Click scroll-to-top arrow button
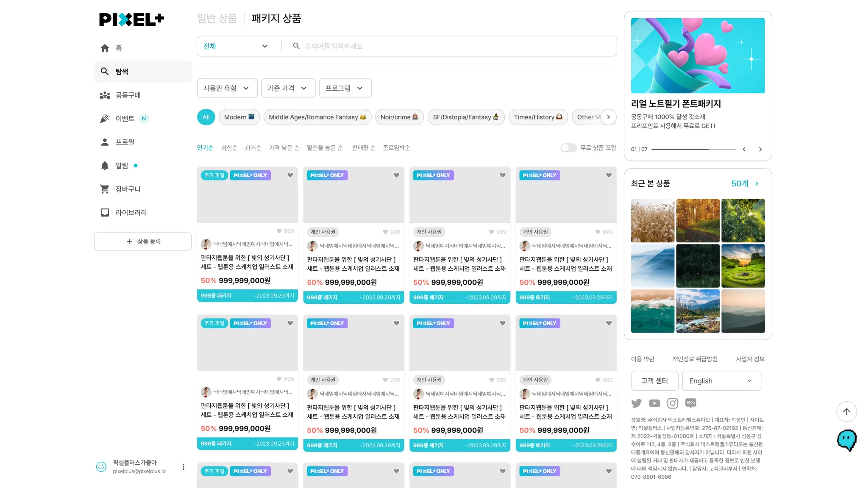The width and height of the screenshot is (868, 488). [846, 412]
